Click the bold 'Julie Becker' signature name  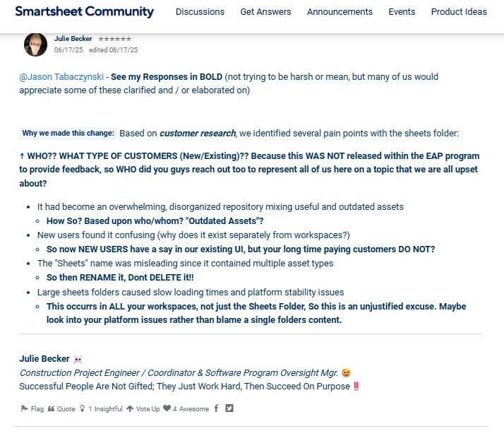(x=44, y=359)
